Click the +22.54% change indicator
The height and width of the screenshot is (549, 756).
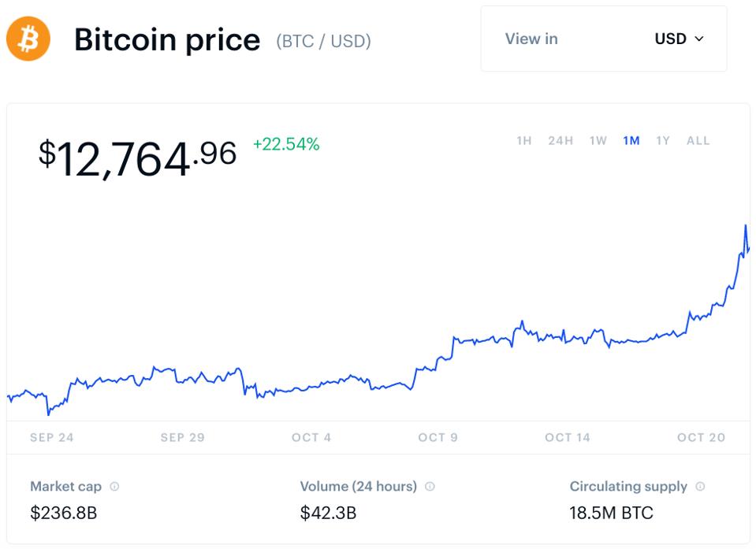coord(285,145)
